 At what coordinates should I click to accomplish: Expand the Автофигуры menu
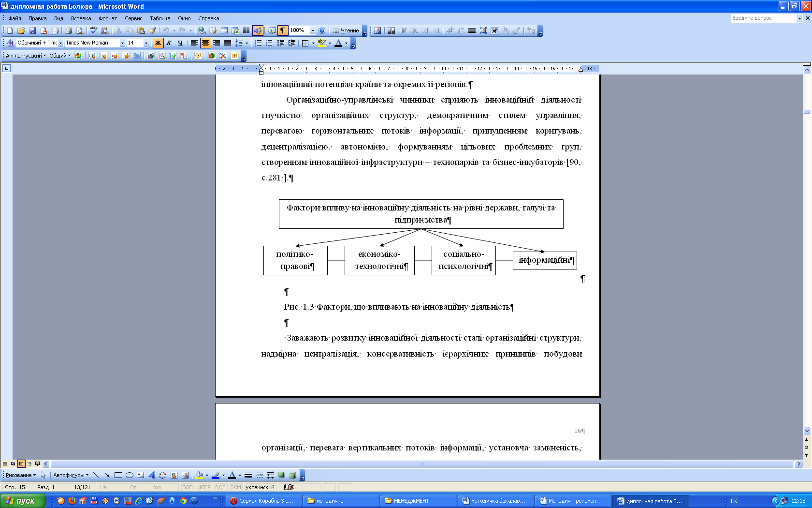click(71, 475)
